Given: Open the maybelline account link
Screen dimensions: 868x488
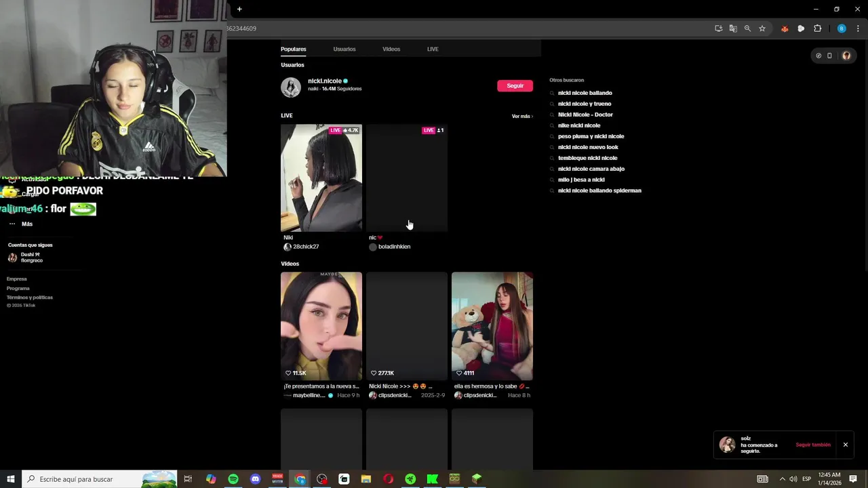Looking at the screenshot, I should tap(309, 395).
